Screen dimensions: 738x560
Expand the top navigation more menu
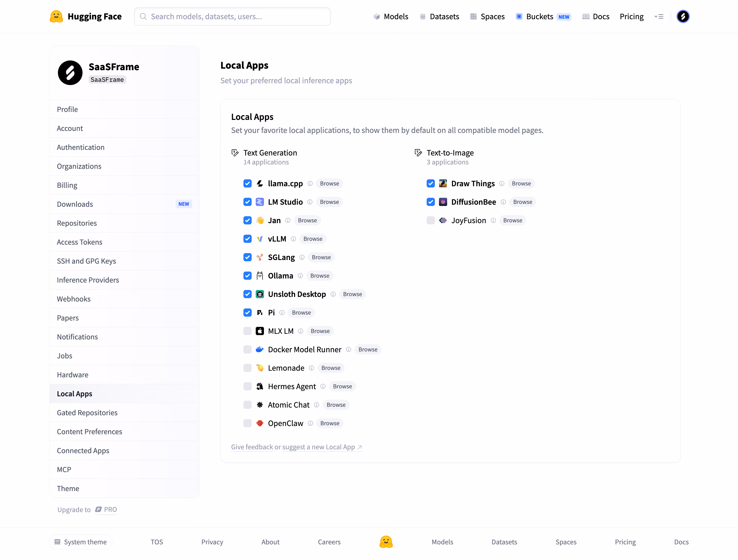[x=659, y=16]
